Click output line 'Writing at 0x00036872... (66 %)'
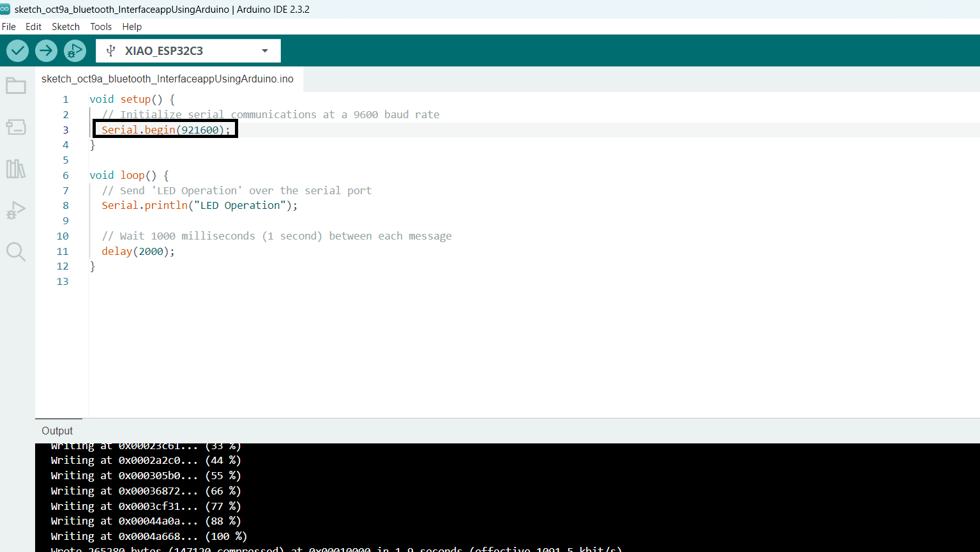This screenshot has height=552, width=980. coord(146,491)
